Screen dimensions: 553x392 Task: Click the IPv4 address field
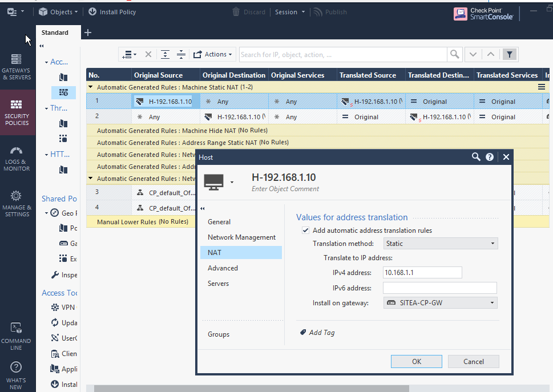tap(422, 273)
